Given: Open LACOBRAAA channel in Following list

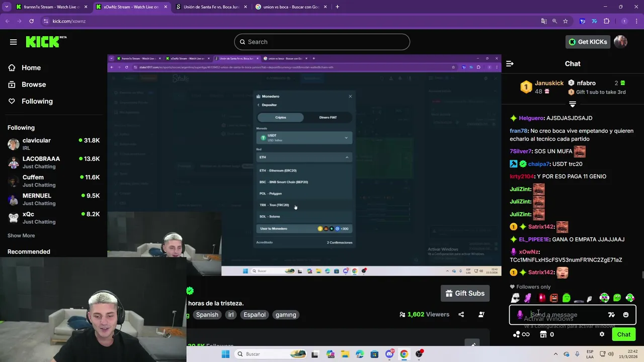Looking at the screenshot, I should click(53, 162).
